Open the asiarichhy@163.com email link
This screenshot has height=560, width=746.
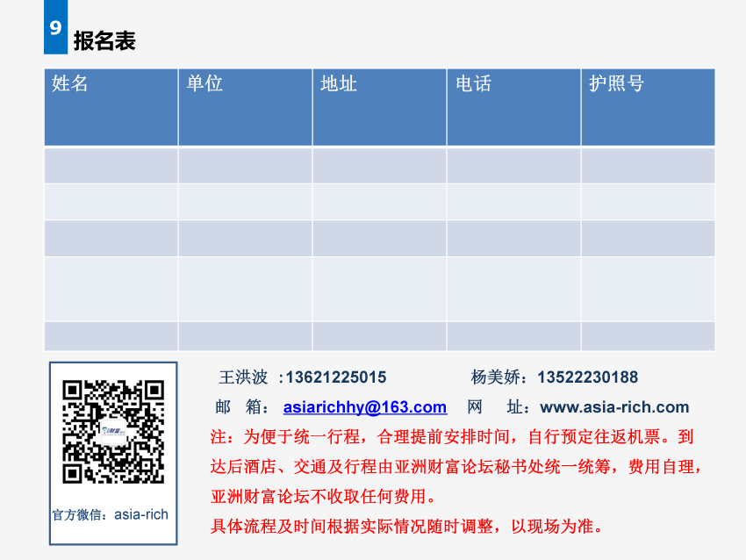pos(364,407)
